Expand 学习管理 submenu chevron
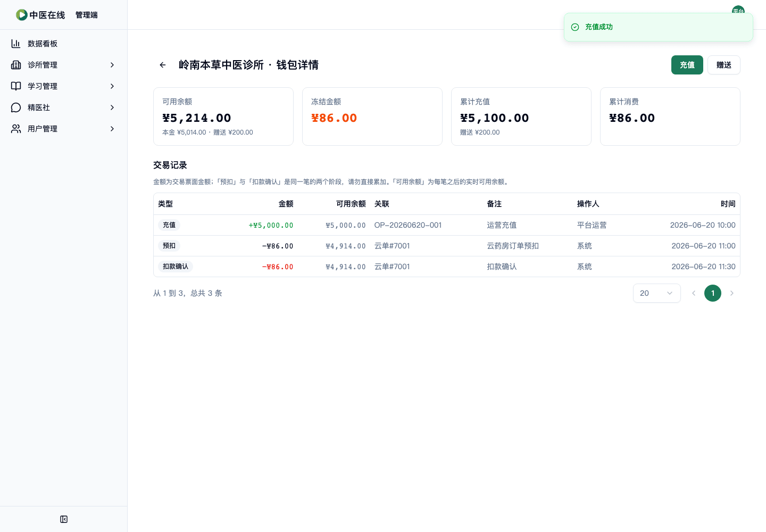This screenshot has height=532, width=766. [x=112, y=86]
